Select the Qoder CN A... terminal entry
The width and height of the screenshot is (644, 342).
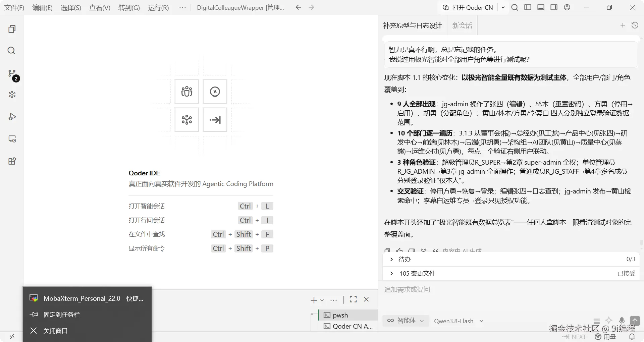click(348, 326)
